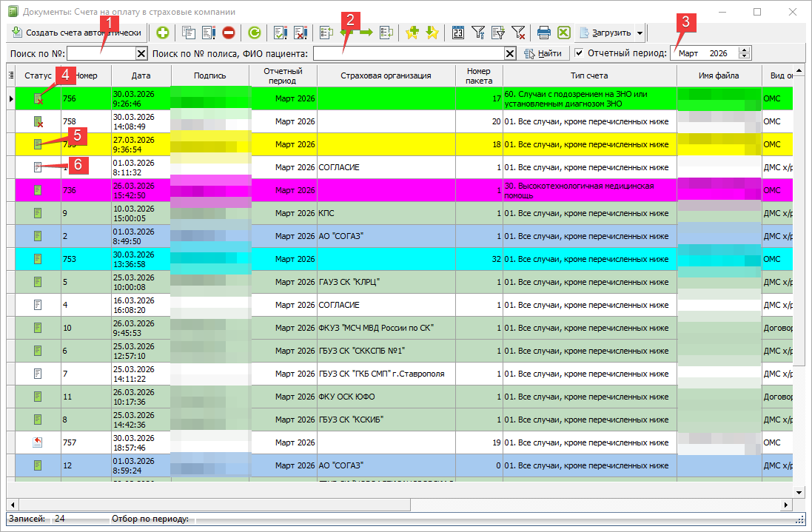The height and width of the screenshot is (532, 812).
Task: Click the red delete record icon
Action: click(228, 33)
